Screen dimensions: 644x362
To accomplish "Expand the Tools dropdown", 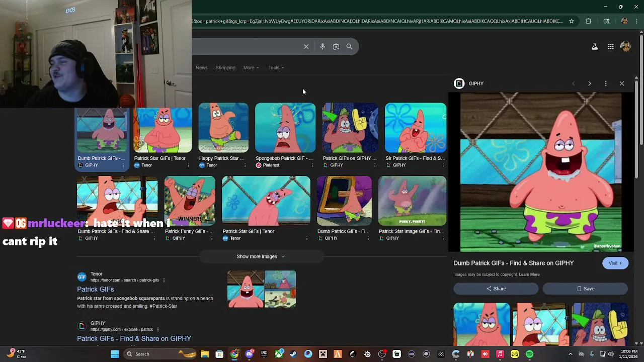I will (x=276, y=68).
